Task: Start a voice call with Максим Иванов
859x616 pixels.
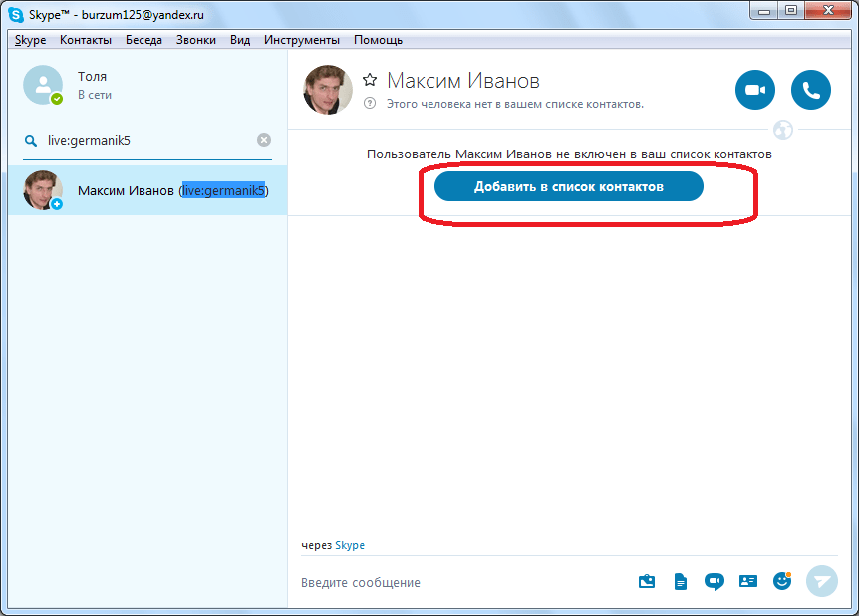Action: pos(811,90)
